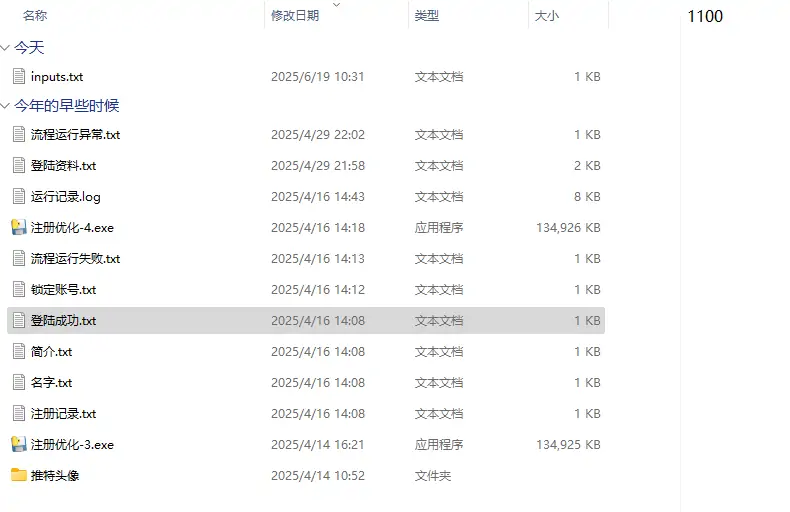Click the 名字.txt document icon

(x=19, y=382)
